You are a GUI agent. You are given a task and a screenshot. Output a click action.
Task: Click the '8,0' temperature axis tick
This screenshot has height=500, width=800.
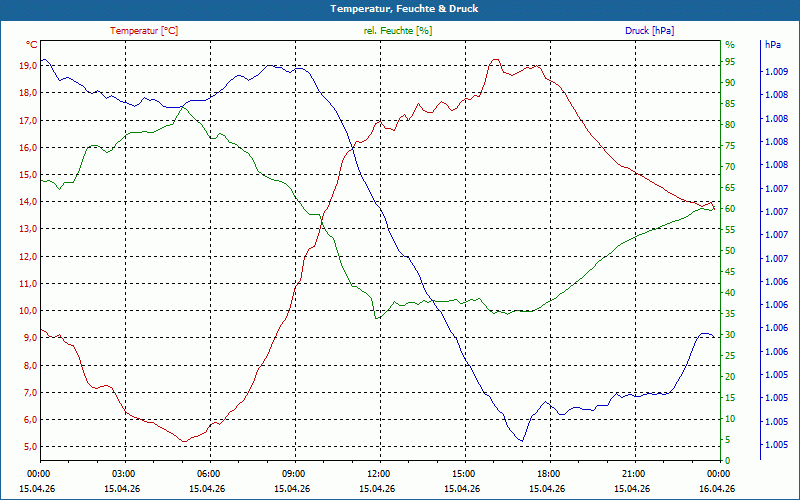[31, 366]
